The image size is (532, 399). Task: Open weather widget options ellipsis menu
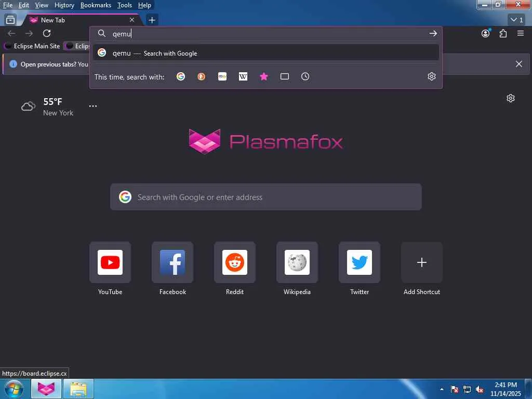click(x=93, y=106)
